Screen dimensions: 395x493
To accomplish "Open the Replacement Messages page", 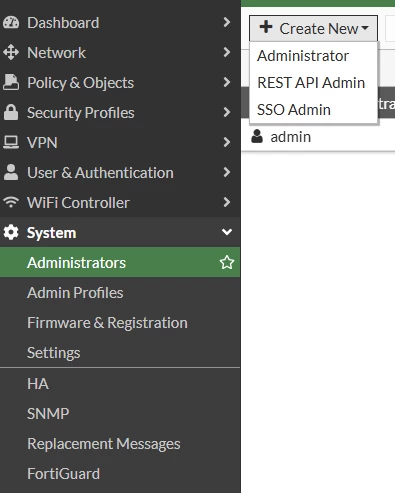I will click(x=120, y=444).
